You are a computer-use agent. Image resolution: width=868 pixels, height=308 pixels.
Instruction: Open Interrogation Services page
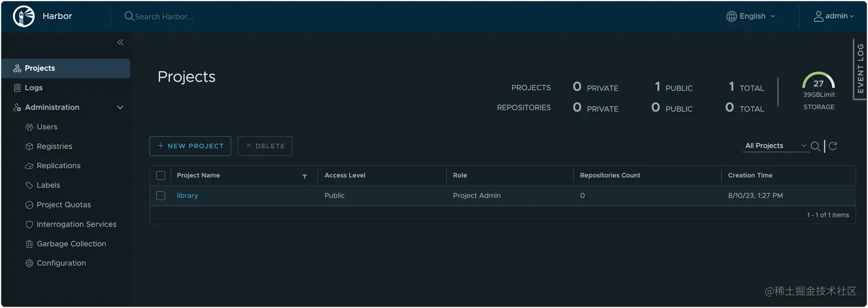[x=76, y=224]
